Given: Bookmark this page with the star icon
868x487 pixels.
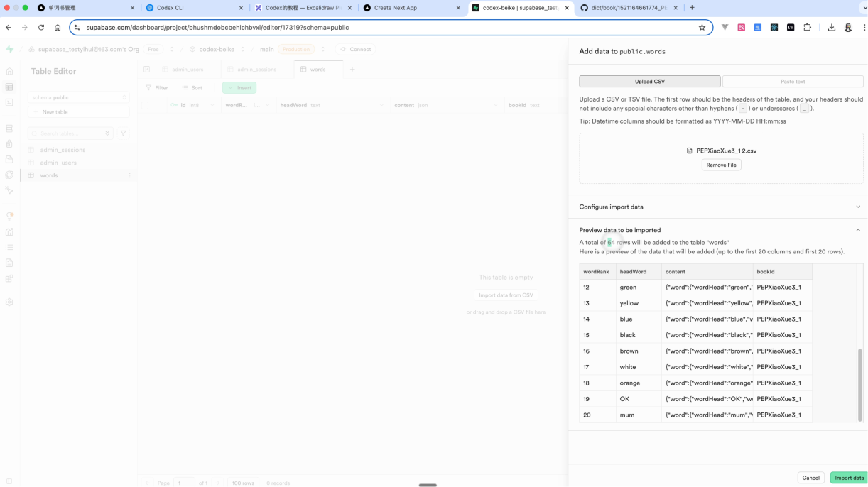Looking at the screenshot, I should point(702,28).
